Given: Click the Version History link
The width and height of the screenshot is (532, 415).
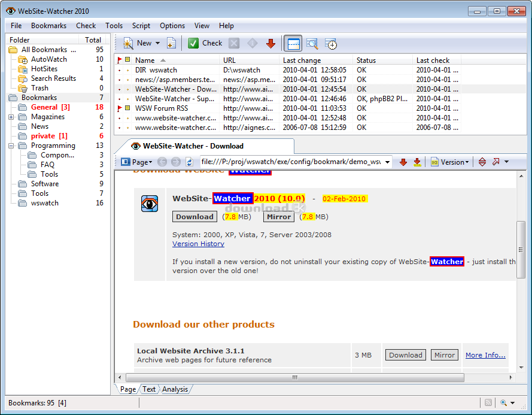Looking at the screenshot, I should 198,244.
